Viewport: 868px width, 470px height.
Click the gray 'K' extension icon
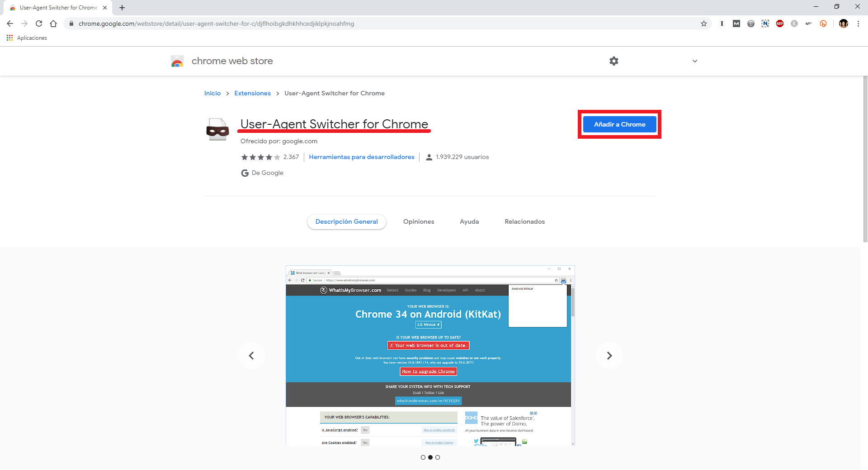[794, 23]
